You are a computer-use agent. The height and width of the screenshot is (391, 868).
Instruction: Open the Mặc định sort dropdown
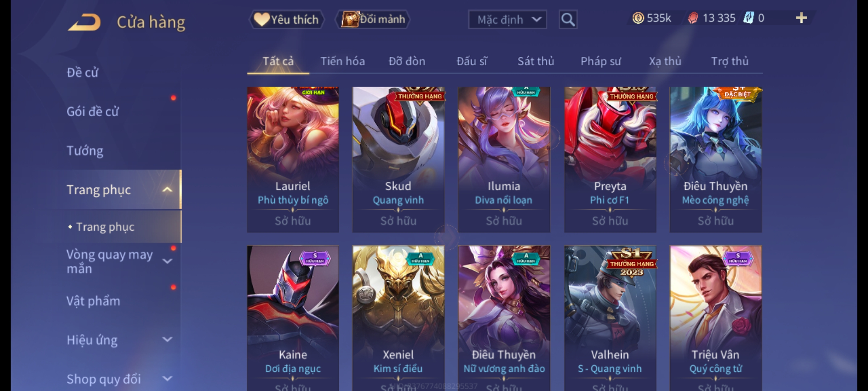[507, 20]
